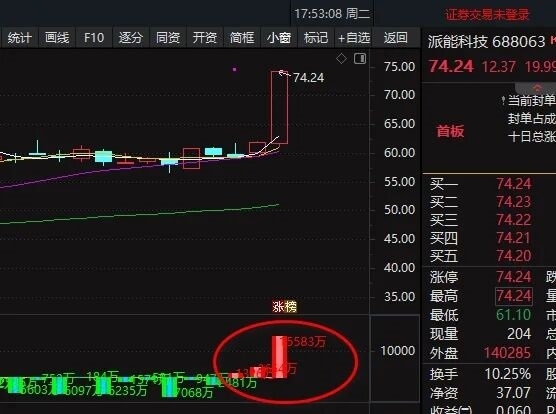Image resolution: width=556 pixels, height=414 pixels.
Task: Click the tallest red volume bar
Action: pos(280,357)
